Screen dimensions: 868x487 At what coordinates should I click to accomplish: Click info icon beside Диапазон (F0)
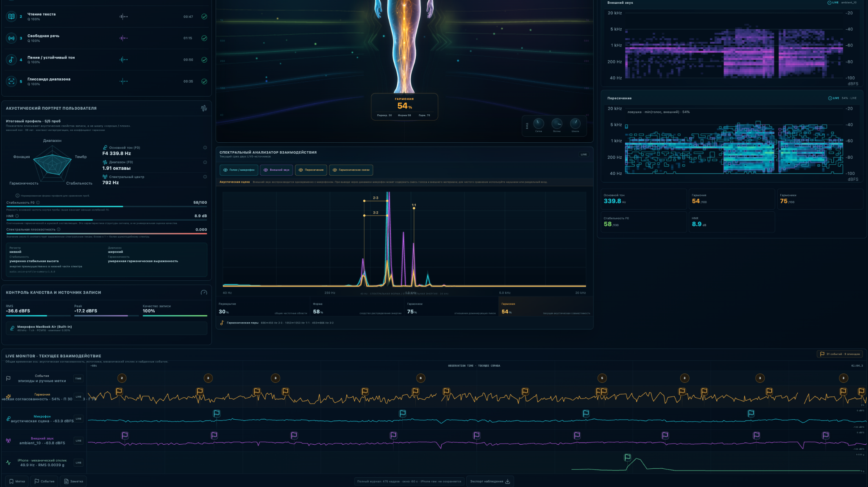click(205, 162)
